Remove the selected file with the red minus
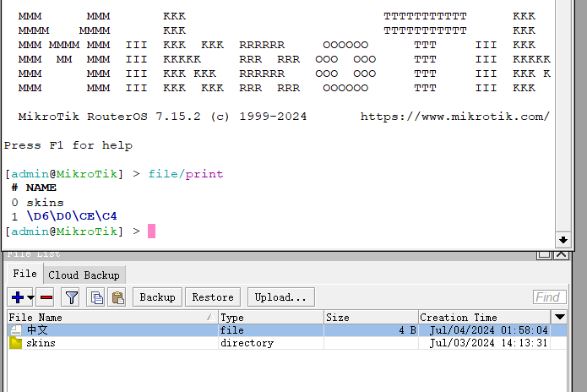 pyautogui.click(x=46, y=297)
